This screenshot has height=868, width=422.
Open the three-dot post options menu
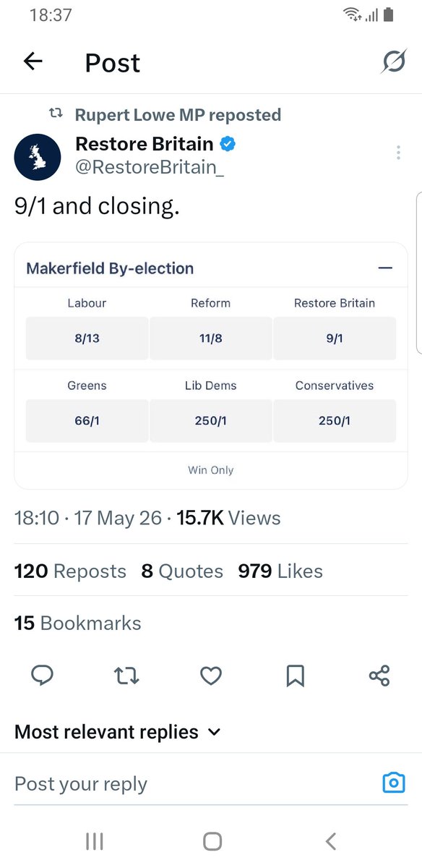click(x=398, y=153)
